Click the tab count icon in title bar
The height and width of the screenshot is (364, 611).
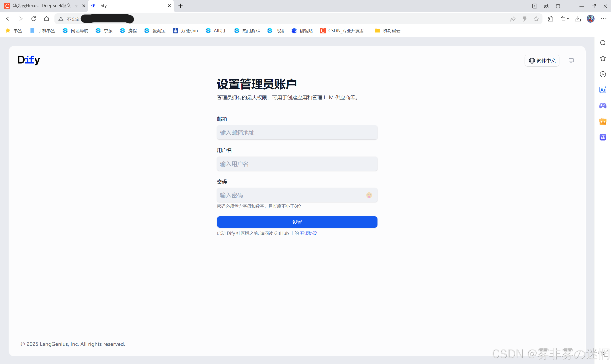pos(534,6)
